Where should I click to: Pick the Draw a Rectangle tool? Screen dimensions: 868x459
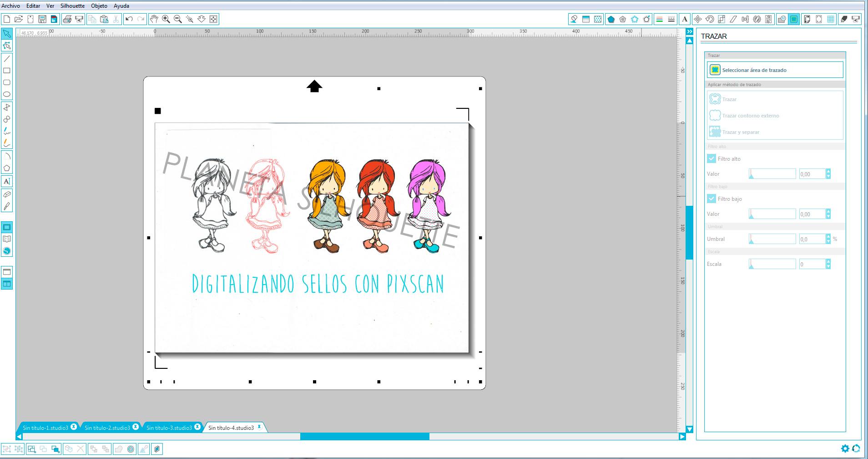(7, 71)
